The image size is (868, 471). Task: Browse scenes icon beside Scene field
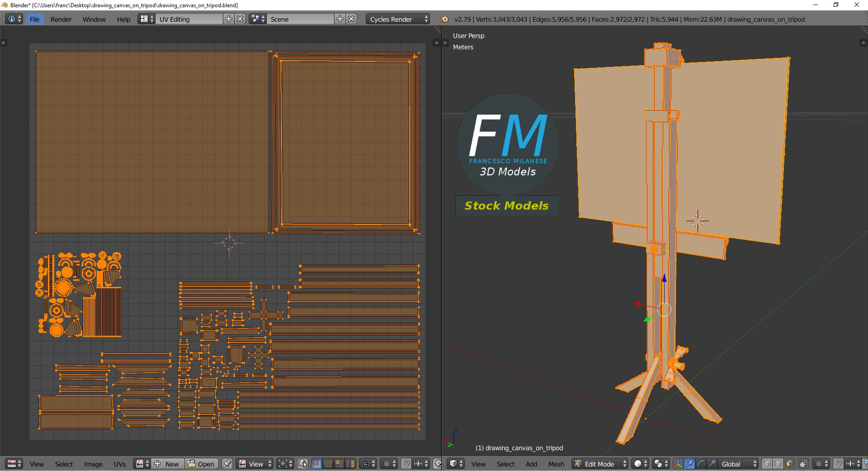click(258, 19)
